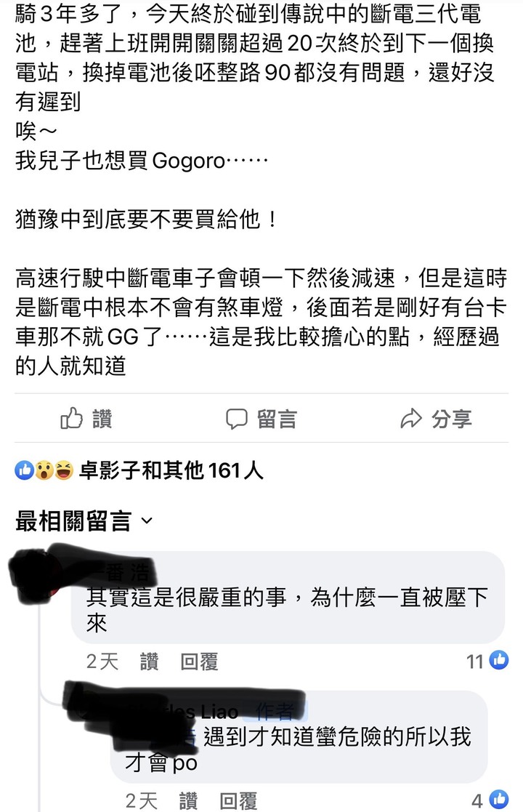Tap the laughing haha reaction emoji
The width and height of the screenshot is (523, 812).
[63, 470]
